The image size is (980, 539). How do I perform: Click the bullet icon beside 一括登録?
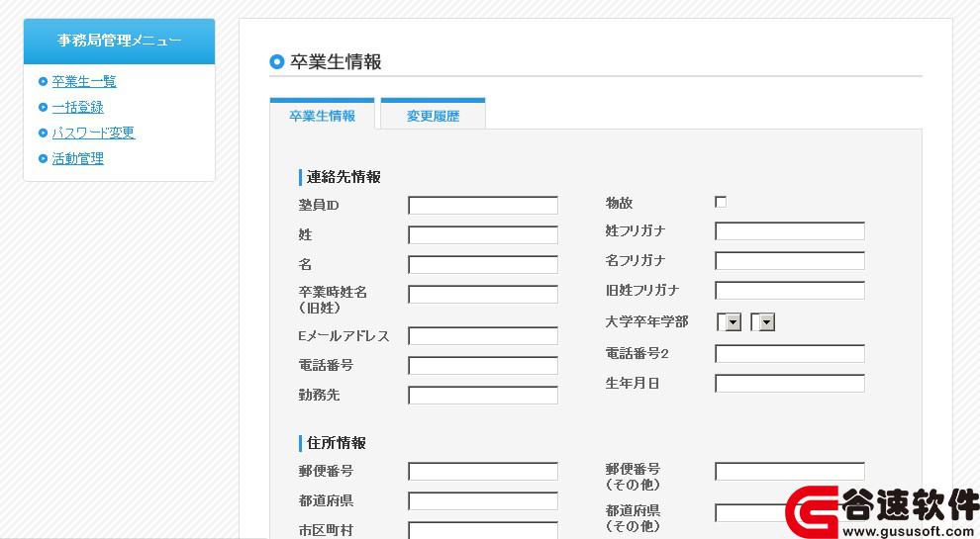click(x=43, y=107)
